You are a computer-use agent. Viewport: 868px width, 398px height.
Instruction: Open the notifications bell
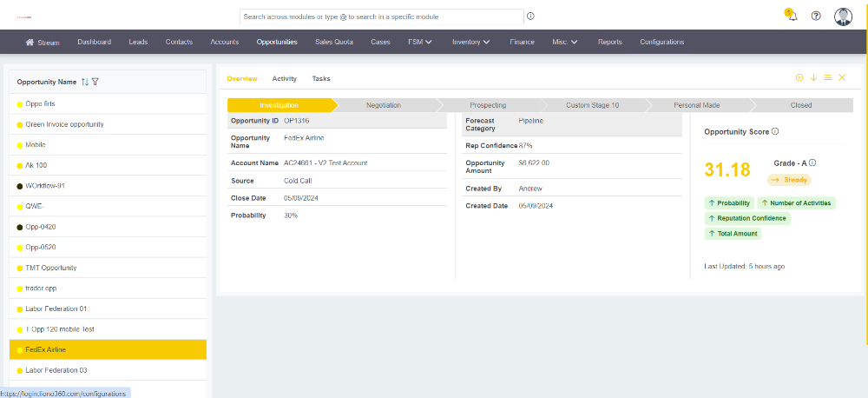[x=792, y=17]
